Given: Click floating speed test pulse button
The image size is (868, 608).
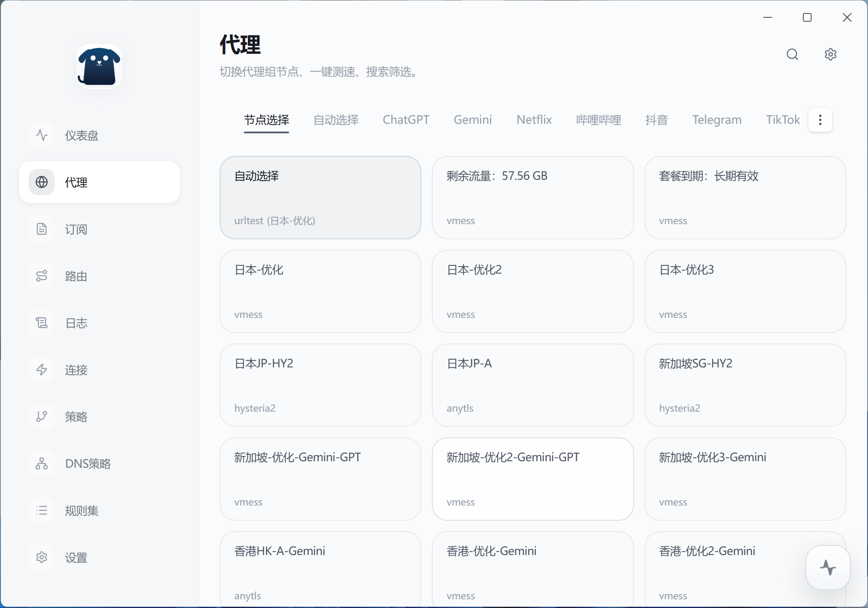Looking at the screenshot, I should 828,567.
